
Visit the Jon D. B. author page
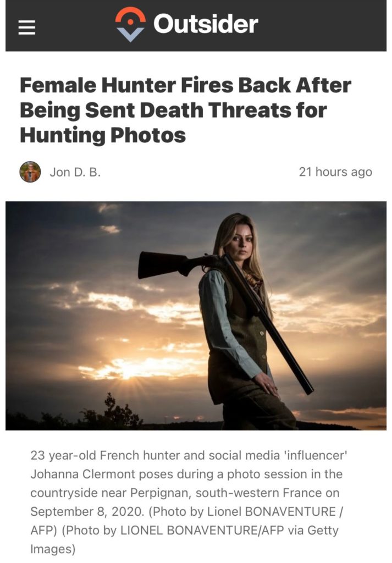75,172
